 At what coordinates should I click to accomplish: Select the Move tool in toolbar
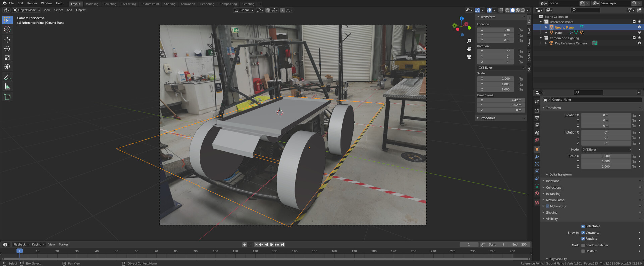[7, 40]
